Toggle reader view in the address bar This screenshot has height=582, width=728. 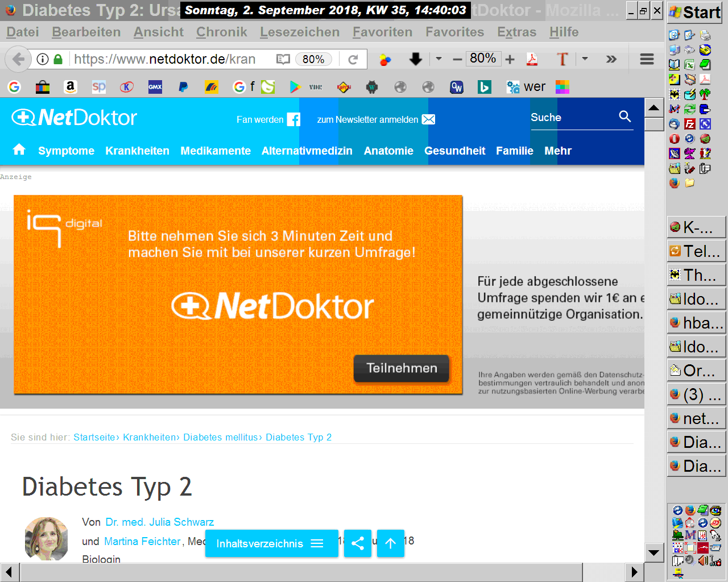283,59
